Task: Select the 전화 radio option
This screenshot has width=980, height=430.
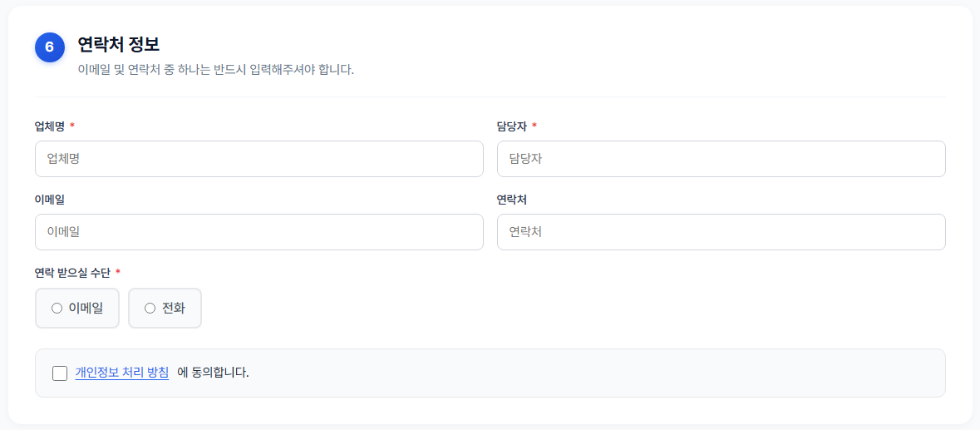Action: (165, 308)
